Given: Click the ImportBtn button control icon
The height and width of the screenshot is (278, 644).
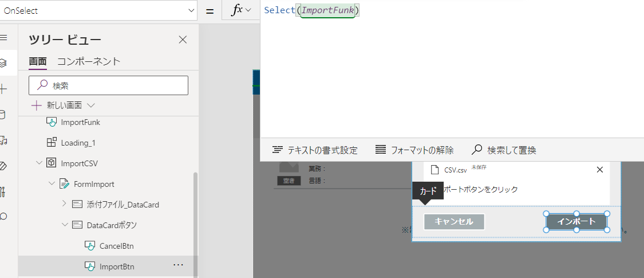Looking at the screenshot, I should [89, 267].
